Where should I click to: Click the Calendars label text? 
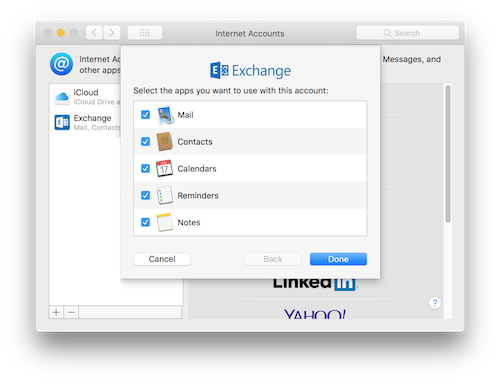tap(197, 169)
